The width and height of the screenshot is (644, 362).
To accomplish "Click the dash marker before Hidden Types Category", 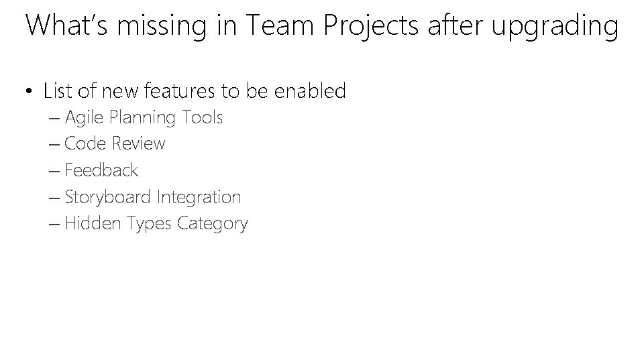I will [54, 225].
